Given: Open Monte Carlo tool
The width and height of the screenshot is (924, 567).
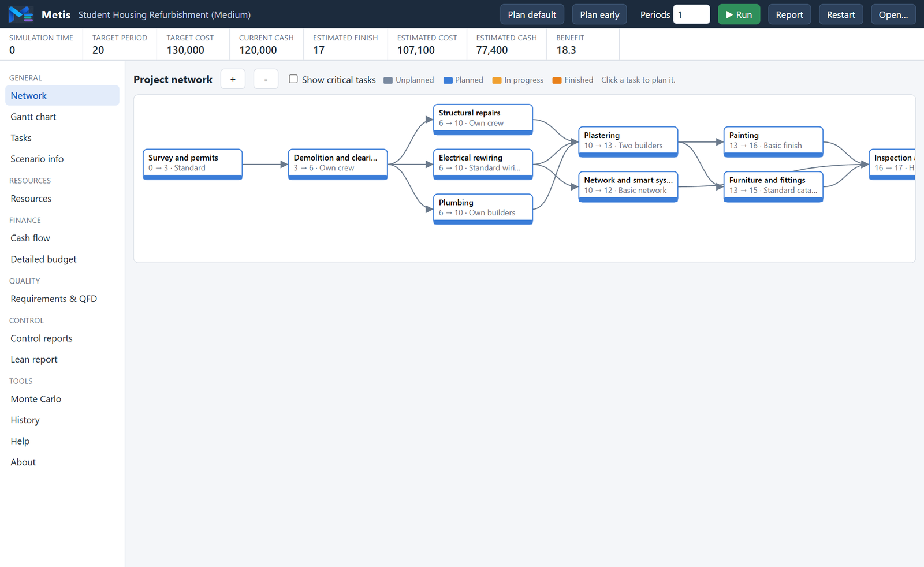Looking at the screenshot, I should pyautogui.click(x=62, y=399).
